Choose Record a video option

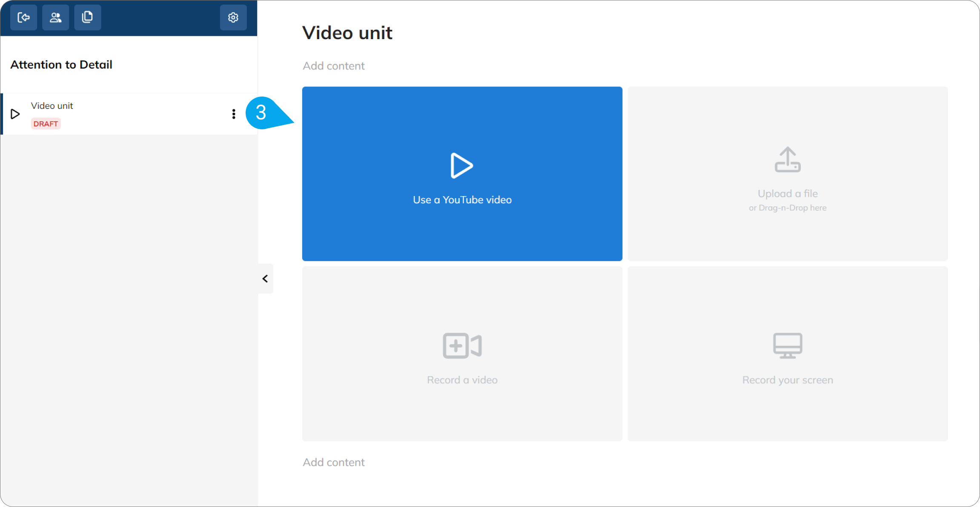click(462, 354)
